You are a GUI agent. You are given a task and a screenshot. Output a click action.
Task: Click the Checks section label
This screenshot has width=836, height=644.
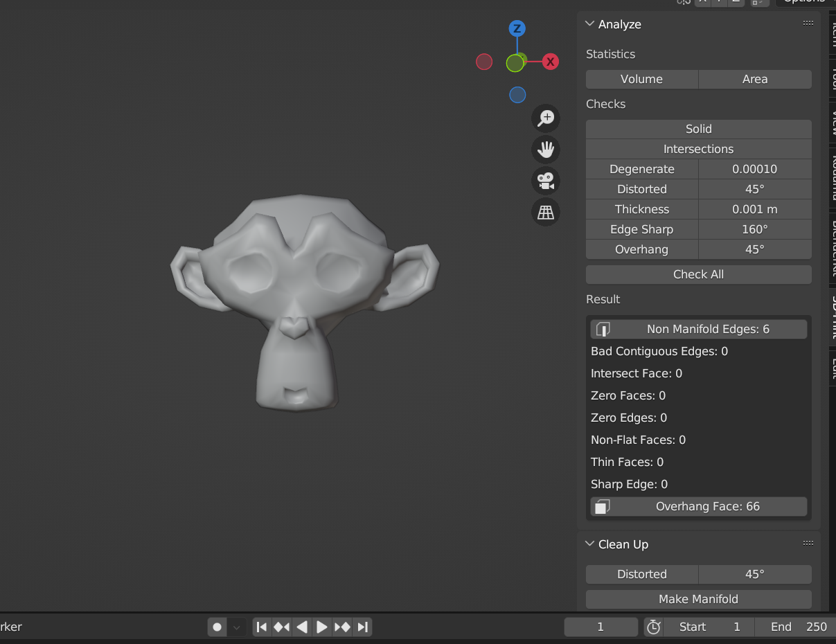605,104
